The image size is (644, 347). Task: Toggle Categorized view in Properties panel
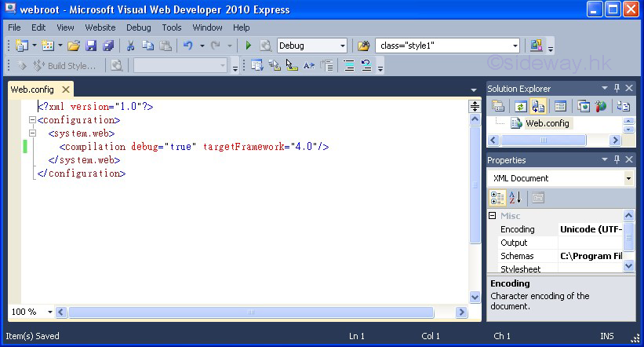tap(497, 198)
